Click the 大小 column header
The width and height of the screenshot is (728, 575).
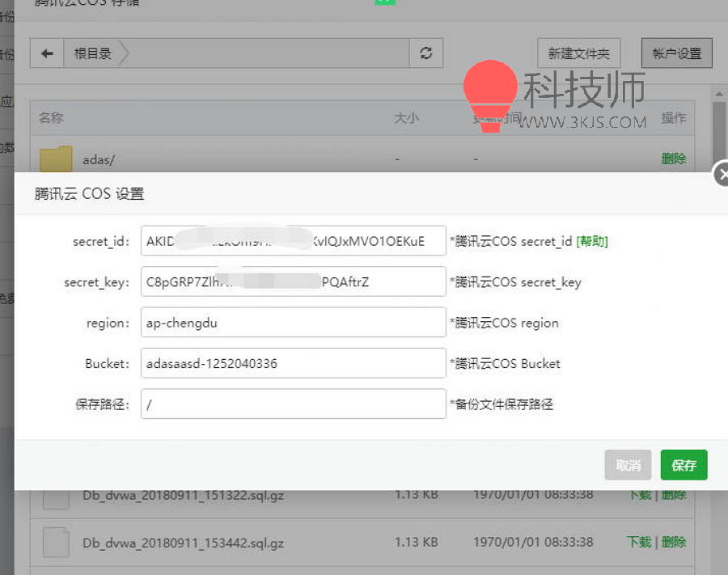pyautogui.click(x=407, y=118)
